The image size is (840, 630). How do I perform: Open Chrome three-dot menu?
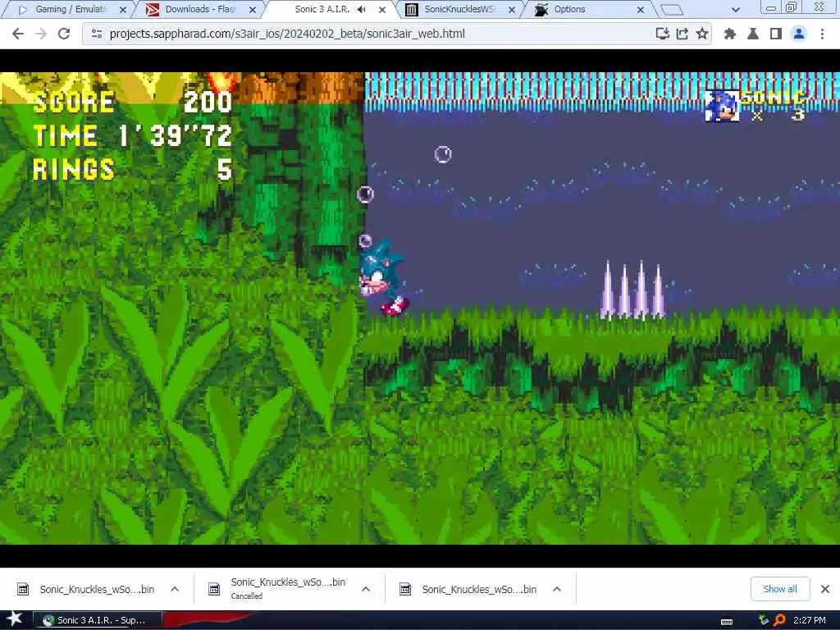pos(822,34)
